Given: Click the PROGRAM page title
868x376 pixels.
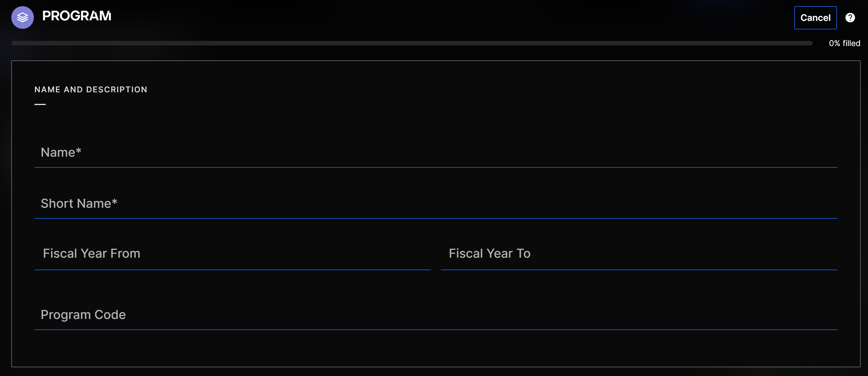Looking at the screenshot, I should pyautogui.click(x=76, y=16).
